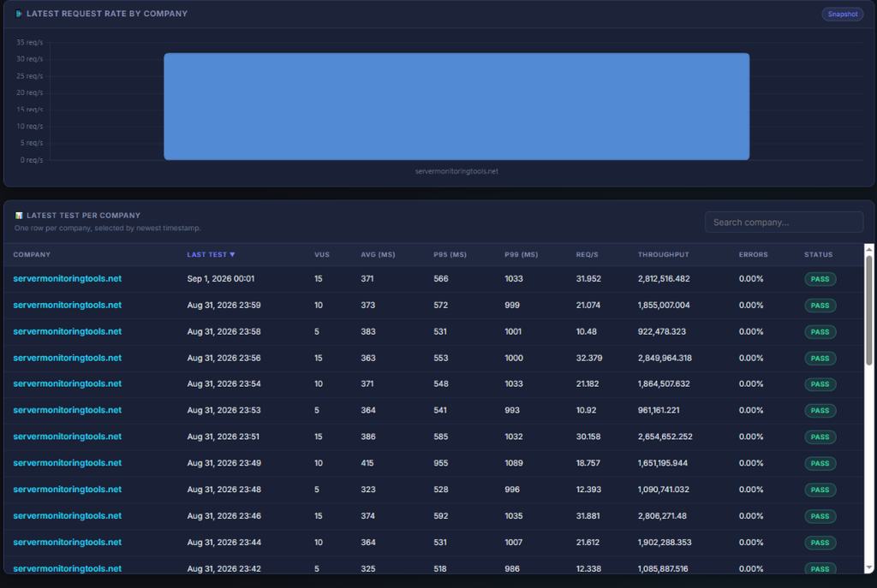Click throughput value 1,902,288.353

[665, 542]
